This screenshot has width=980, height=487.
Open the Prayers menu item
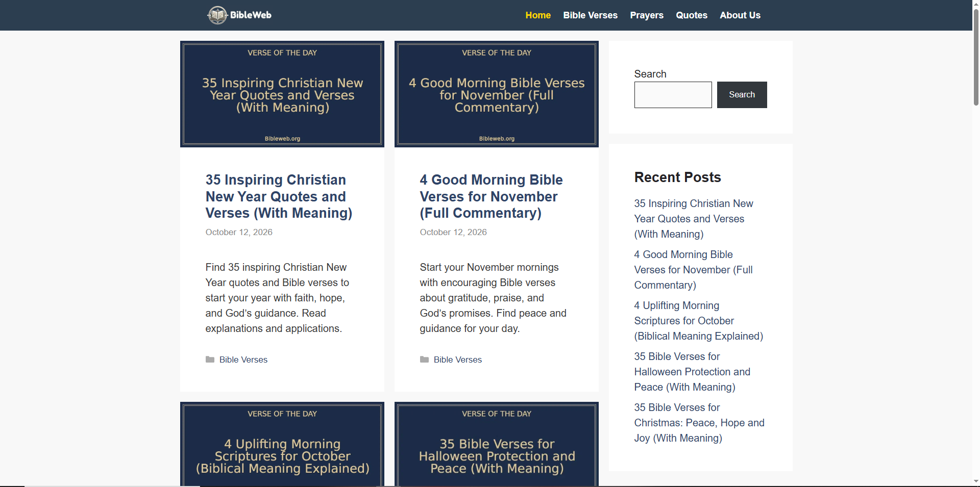pos(647,15)
